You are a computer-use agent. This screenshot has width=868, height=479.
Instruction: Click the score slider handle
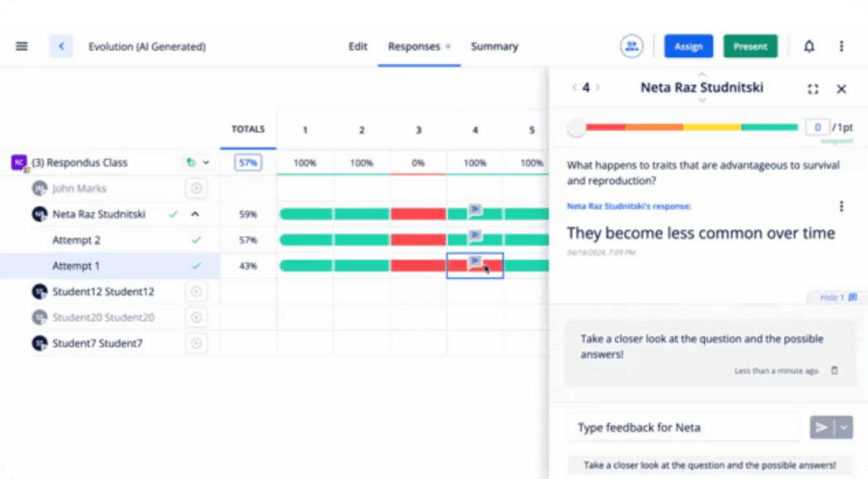click(576, 128)
